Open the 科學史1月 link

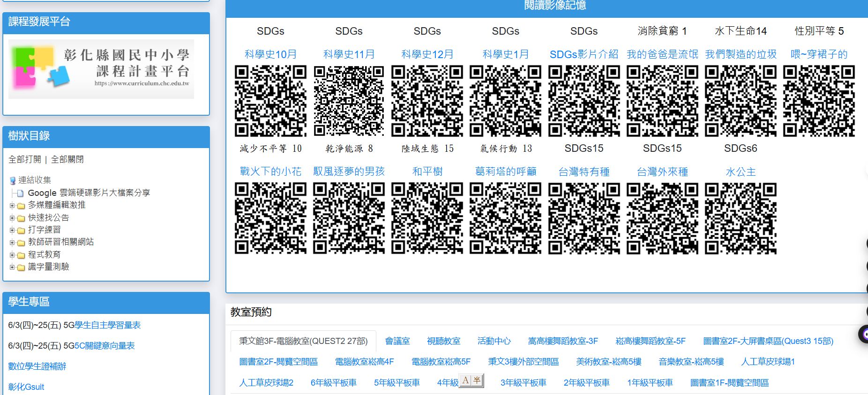(x=506, y=54)
